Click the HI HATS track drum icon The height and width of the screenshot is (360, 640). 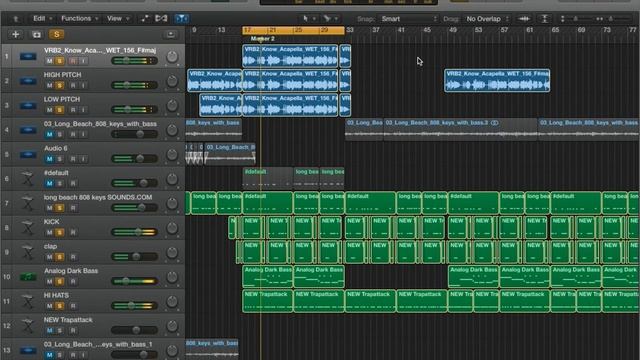(x=28, y=301)
